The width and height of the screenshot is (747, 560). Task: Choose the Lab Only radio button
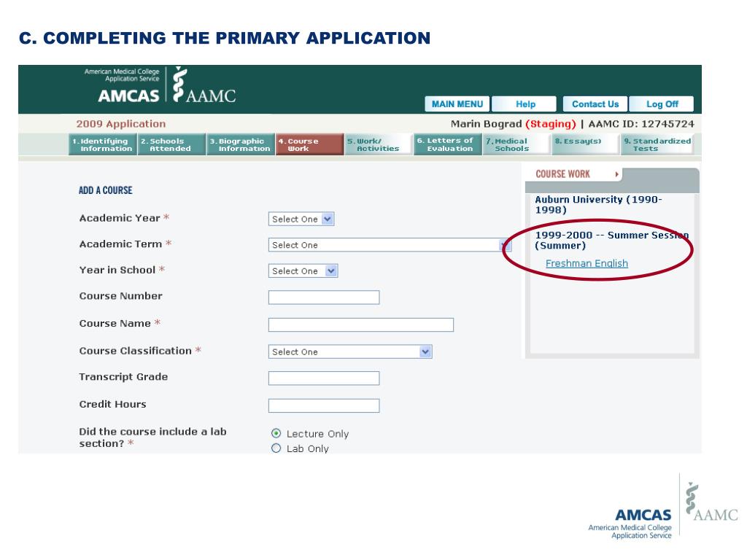click(276, 448)
